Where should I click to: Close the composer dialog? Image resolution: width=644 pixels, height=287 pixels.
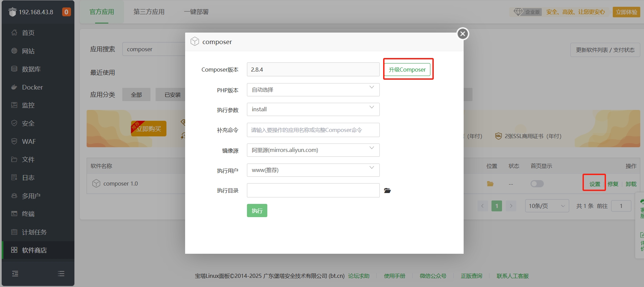pyautogui.click(x=462, y=34)
